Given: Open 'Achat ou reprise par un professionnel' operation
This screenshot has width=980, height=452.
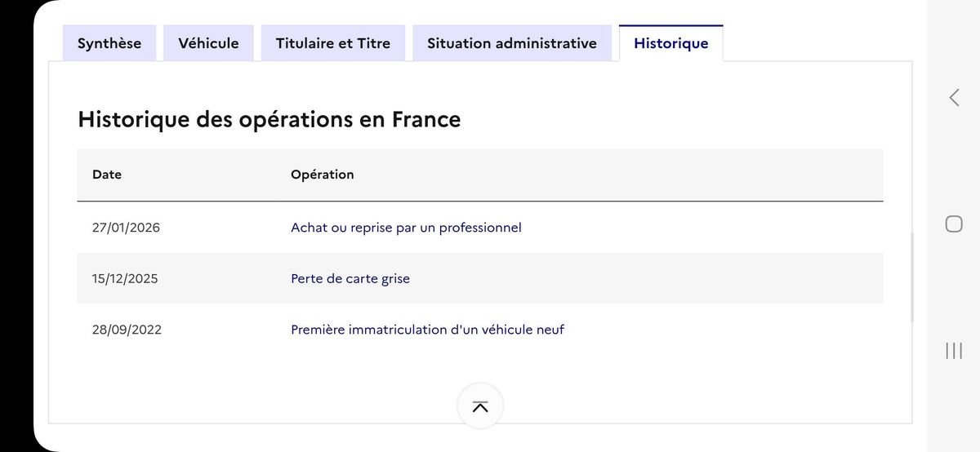Looking at the screenshot, I should click(x=406, y=228).
